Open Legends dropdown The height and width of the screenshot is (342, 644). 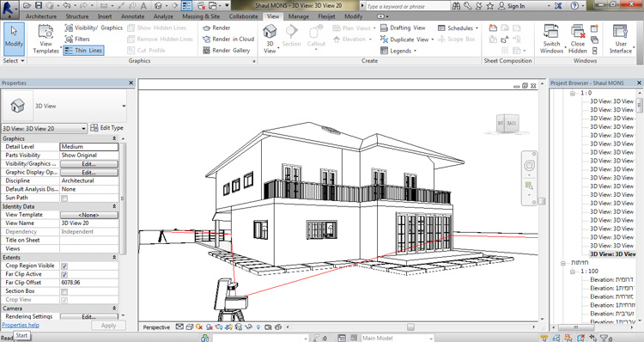(x=398, y=51)
